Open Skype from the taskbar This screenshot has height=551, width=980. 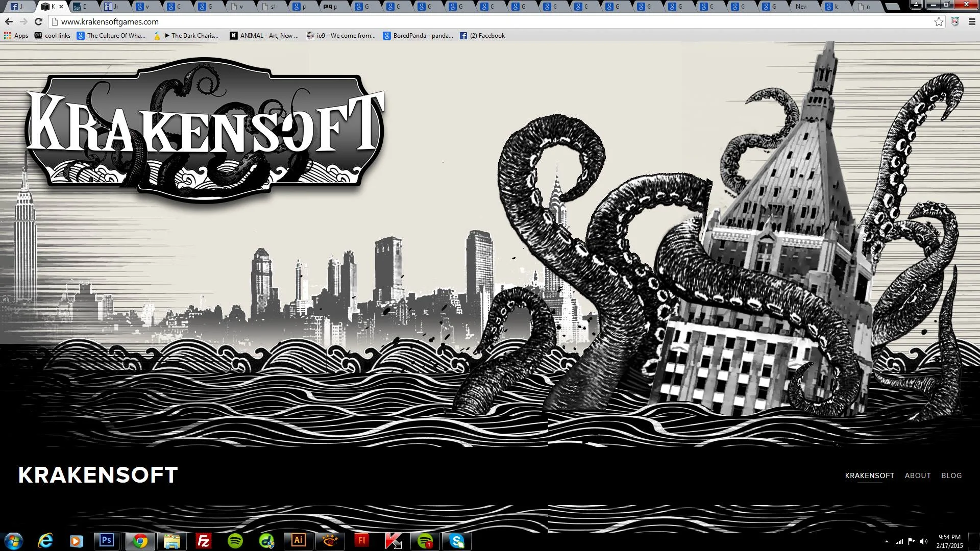[x=457, y=541]
